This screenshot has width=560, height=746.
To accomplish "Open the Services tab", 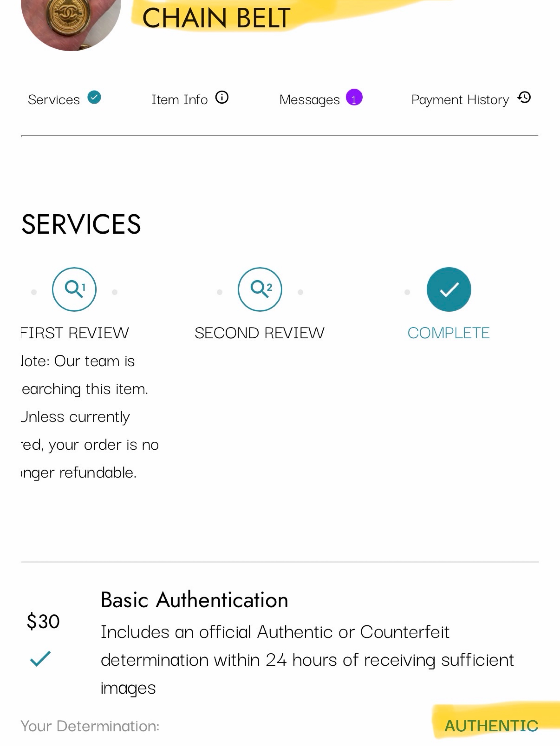I will point(64,99).
